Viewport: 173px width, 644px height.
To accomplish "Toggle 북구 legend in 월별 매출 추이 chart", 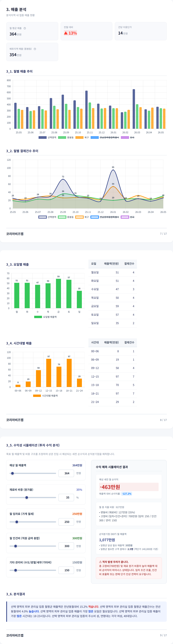I will [82, 137].
